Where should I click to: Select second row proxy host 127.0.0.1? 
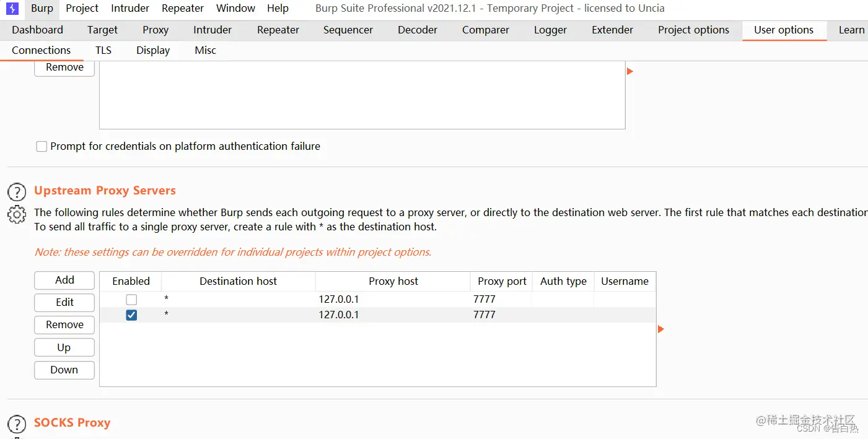(x=339, y=315)
